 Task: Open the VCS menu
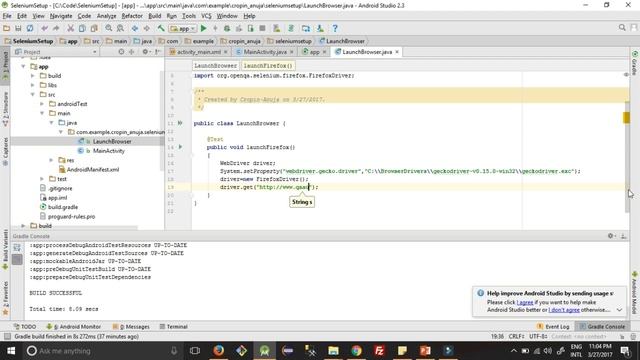pos(206,16)
